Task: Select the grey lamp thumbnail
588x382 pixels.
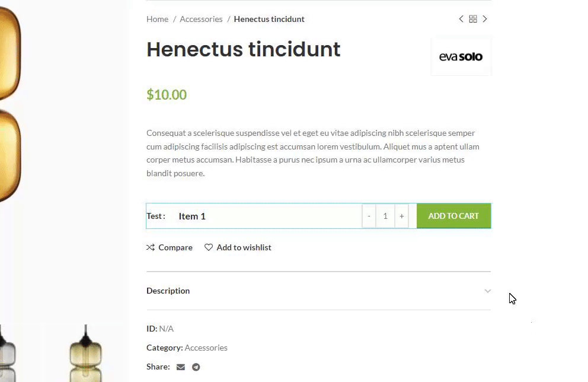Action: (x=7, y=353)
